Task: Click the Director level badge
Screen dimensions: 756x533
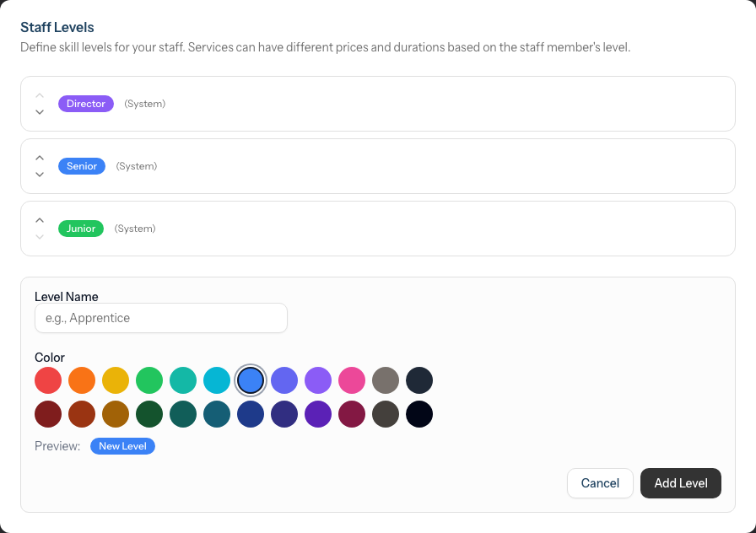Action: 86,104
